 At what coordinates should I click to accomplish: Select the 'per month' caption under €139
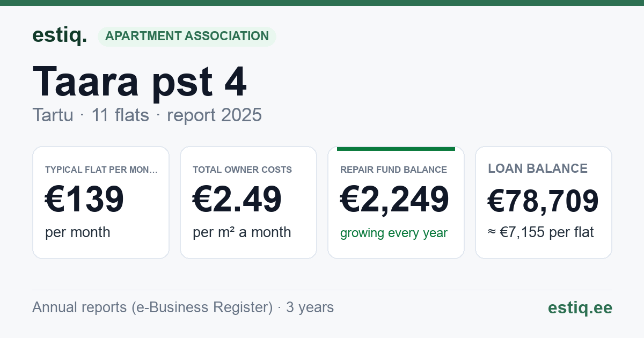[x=78, y=232]
